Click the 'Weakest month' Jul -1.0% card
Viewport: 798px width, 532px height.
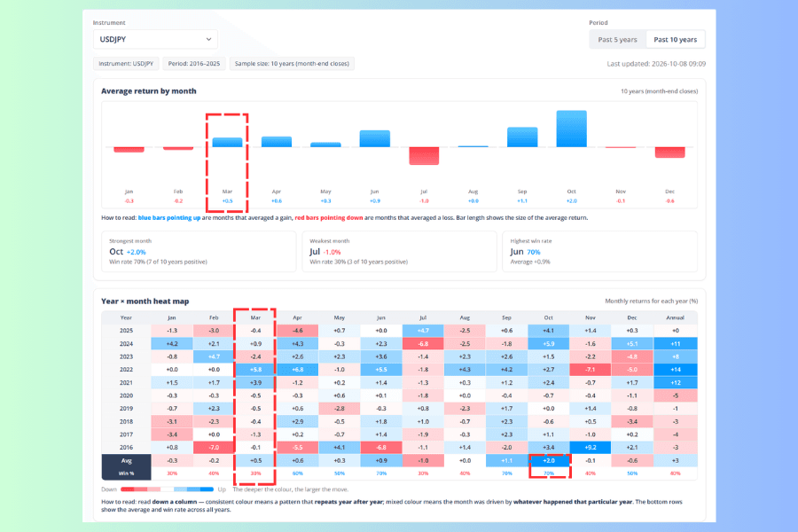tap(399, 252)
